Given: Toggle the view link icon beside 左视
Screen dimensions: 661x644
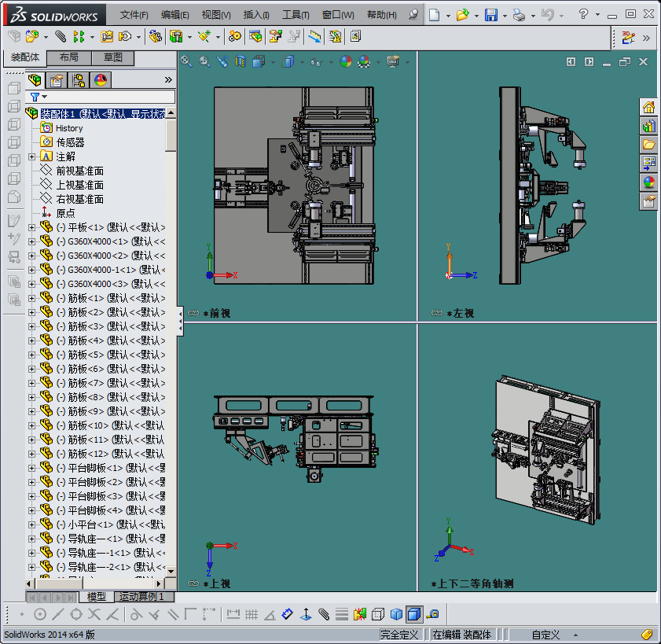Looking at the screenshot, I should pos(436,313).
